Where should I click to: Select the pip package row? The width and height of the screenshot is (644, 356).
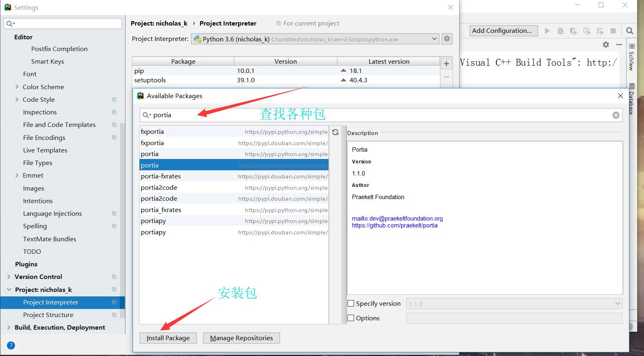point(286,71)
